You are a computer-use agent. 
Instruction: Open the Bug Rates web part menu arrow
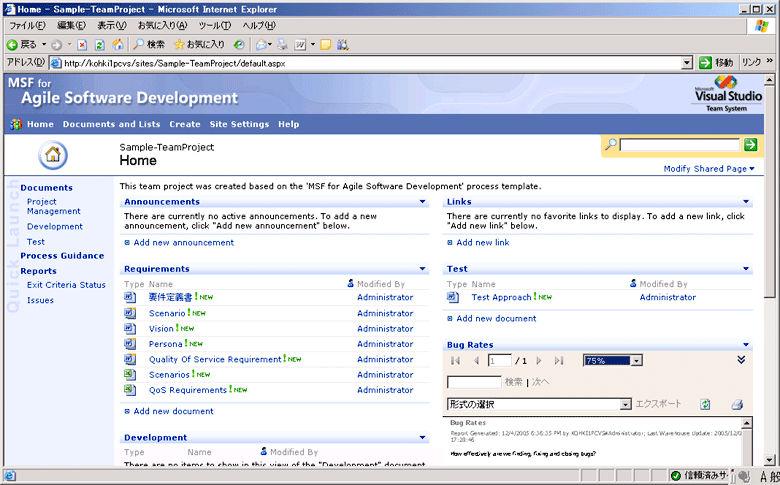click(x=746, y=345)
